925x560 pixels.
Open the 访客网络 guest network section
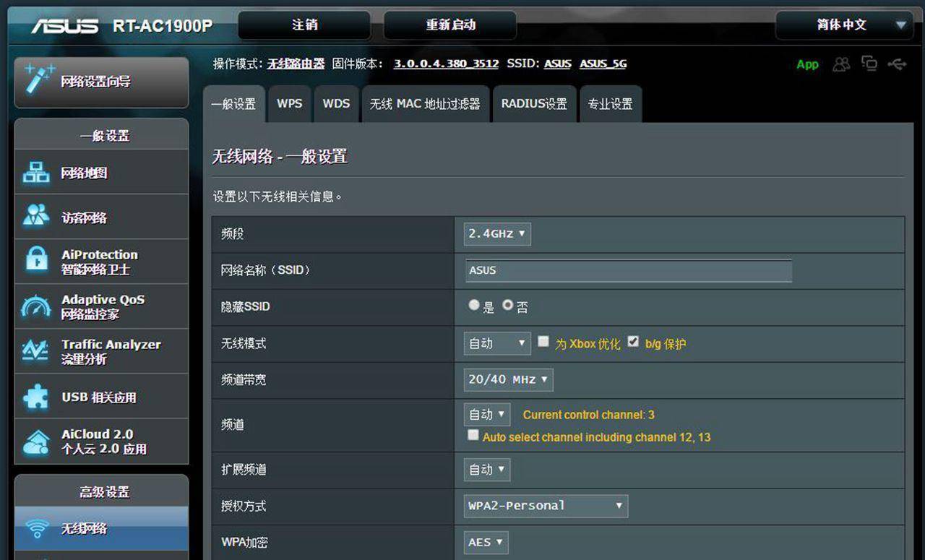[x=79, y=216]
